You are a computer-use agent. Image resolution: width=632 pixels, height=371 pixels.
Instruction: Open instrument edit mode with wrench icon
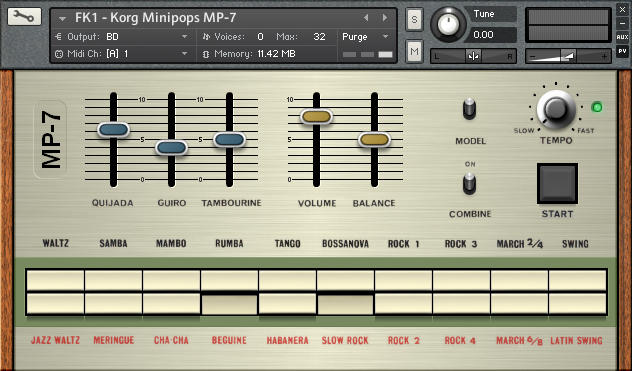24,17
